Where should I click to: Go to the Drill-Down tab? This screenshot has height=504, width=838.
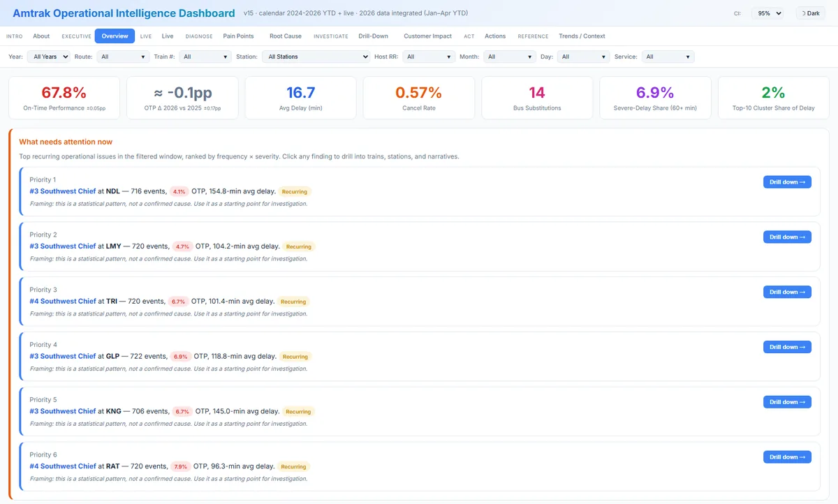point(374,36)
